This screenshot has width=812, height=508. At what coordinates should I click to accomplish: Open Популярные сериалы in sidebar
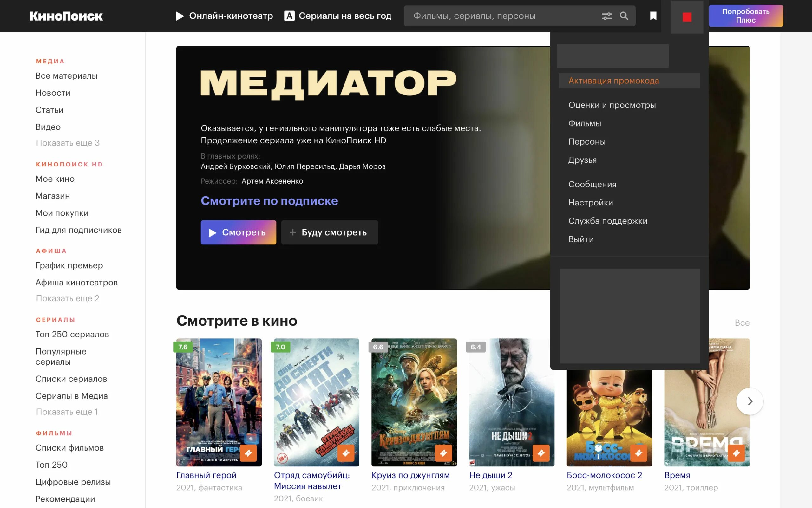pyautogui.click(x=61, y=356)
